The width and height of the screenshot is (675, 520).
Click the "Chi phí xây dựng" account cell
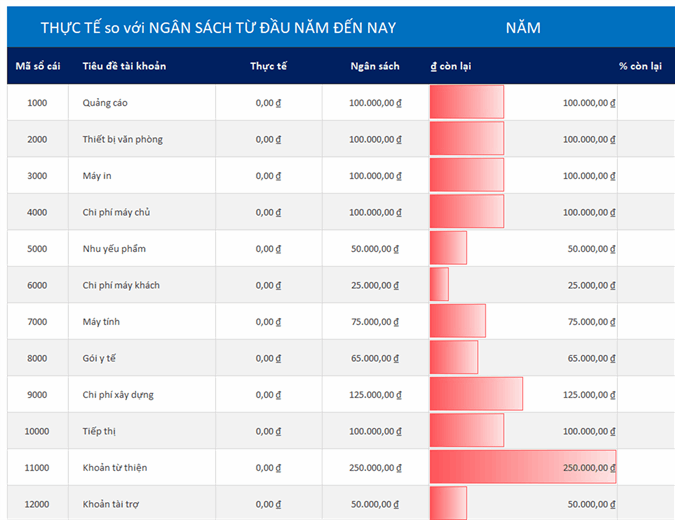118,395
